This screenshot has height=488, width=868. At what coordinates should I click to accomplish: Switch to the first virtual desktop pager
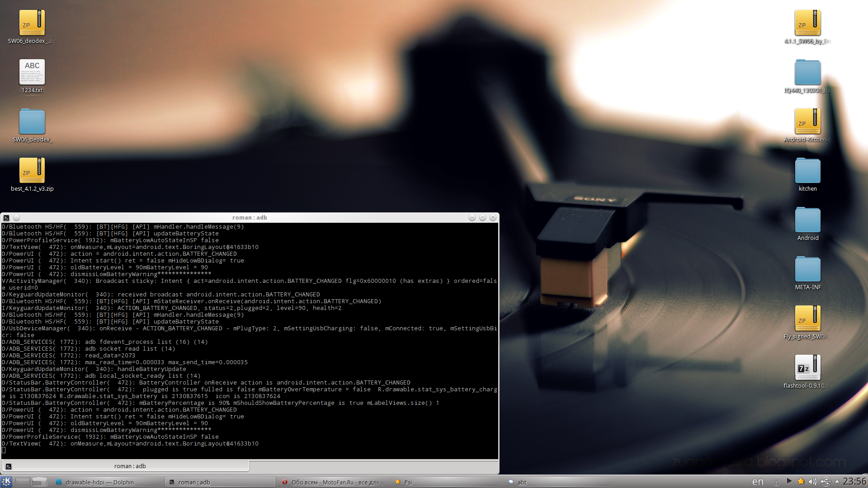(23, 482)
